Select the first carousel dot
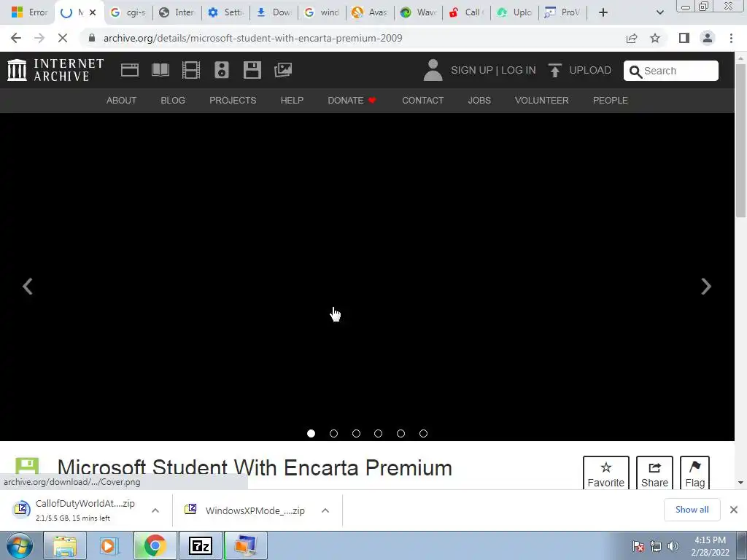The image size is (747, 560). 311,433
